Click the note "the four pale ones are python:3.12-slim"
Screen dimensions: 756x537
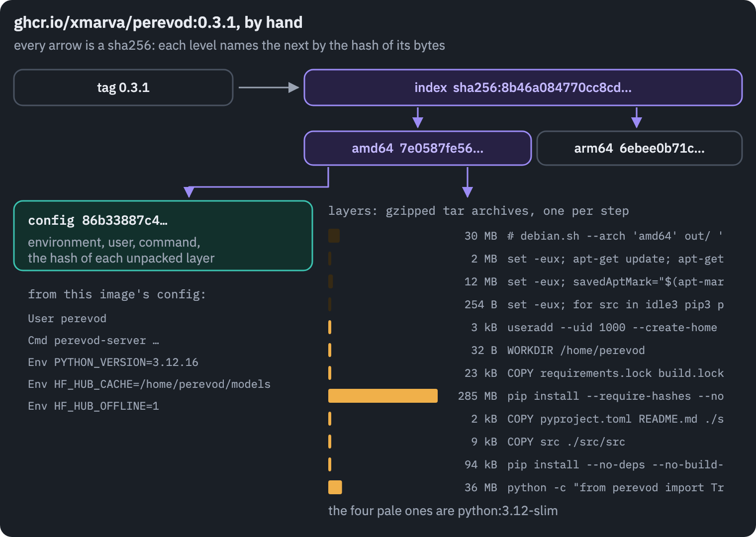443,511
